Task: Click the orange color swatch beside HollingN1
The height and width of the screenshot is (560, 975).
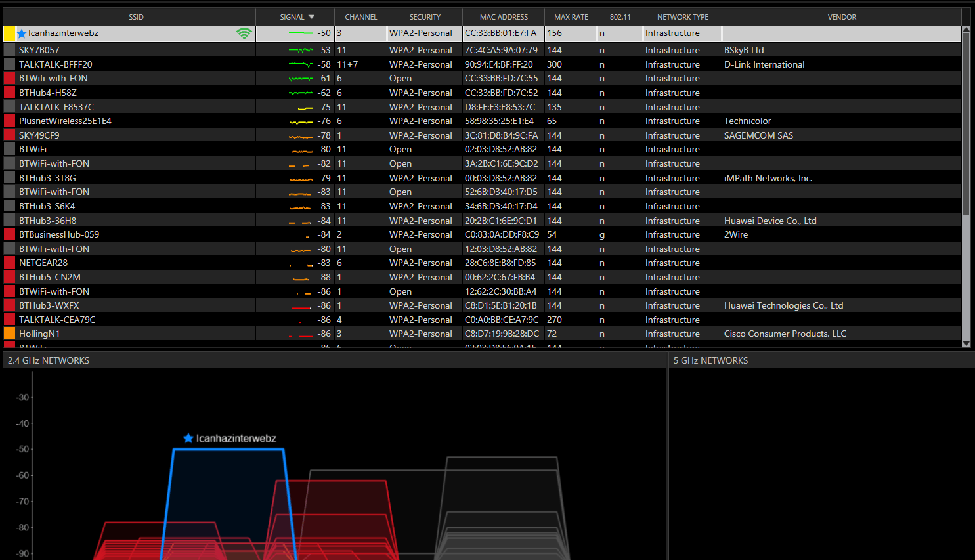Action: tap(9, 334)
